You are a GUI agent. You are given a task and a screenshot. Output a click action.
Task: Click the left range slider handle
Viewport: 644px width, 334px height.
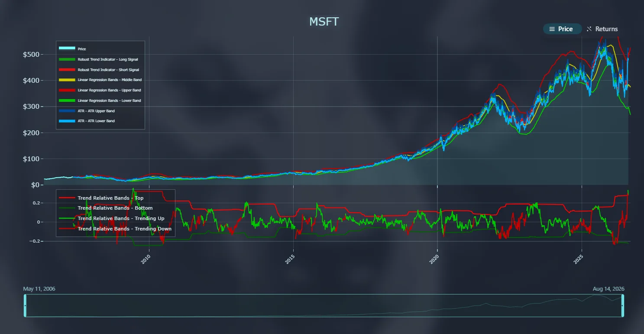click(x=25, y=305)
